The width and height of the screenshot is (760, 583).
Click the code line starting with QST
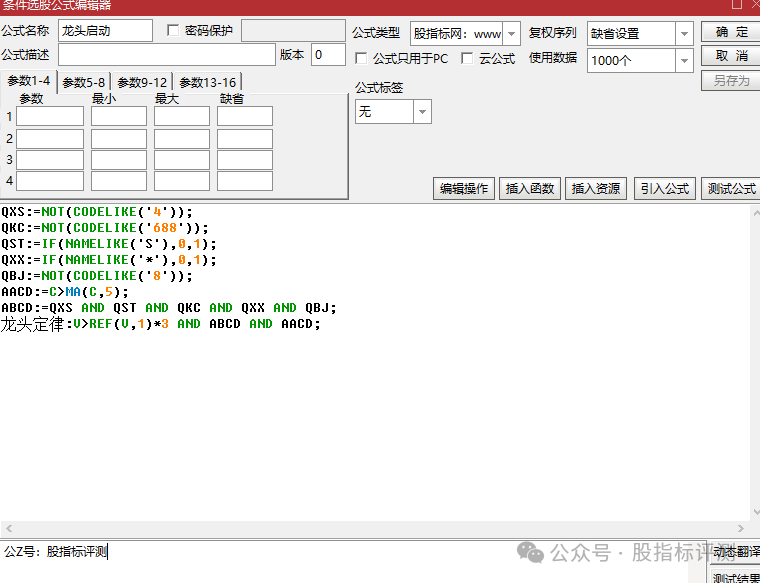point(109,244)
